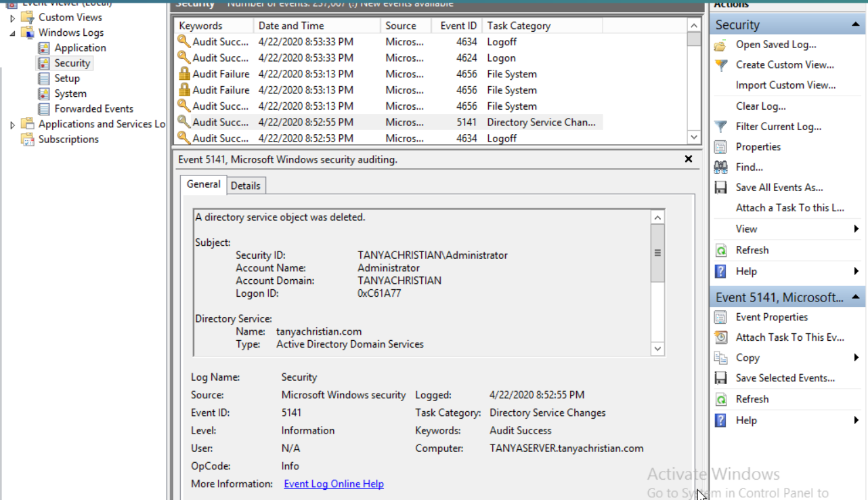The height and width of the screenshot is (500, 868).
Task: Click the Refresh icon under Security actions
Action: pyautogui.click(x=720, y=251)
